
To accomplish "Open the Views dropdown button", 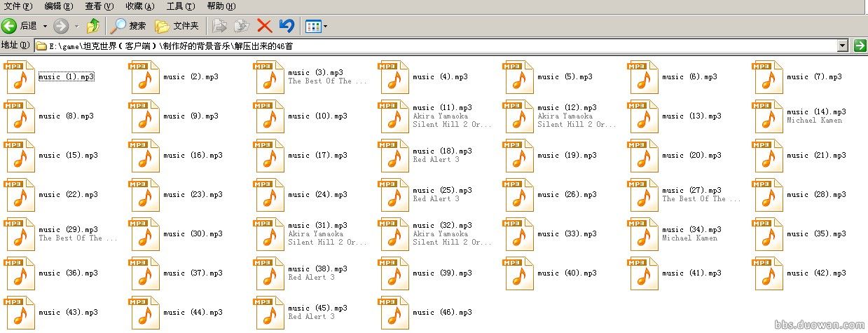I will 317,26.
